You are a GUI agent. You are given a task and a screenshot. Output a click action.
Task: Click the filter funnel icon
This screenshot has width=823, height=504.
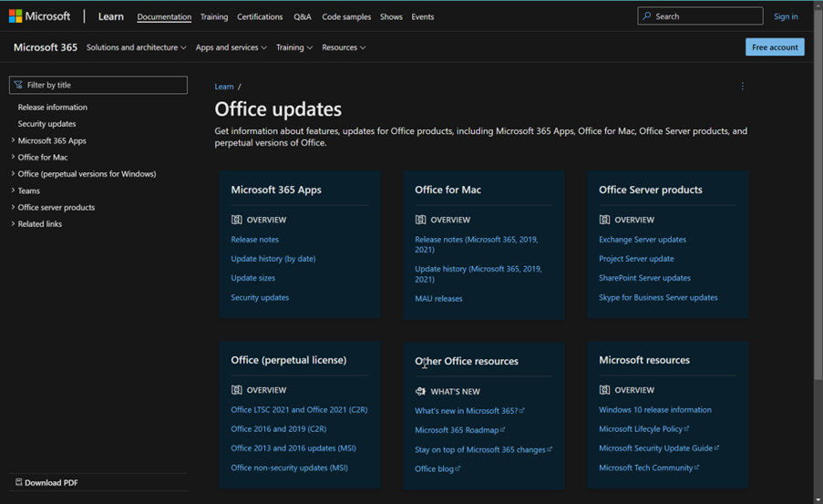tap(18, 85)
